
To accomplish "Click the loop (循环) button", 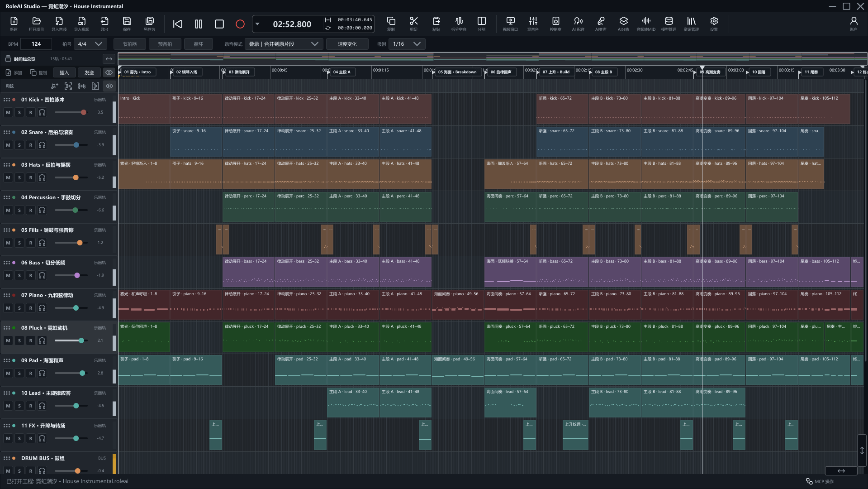I will tap(199, 44).
